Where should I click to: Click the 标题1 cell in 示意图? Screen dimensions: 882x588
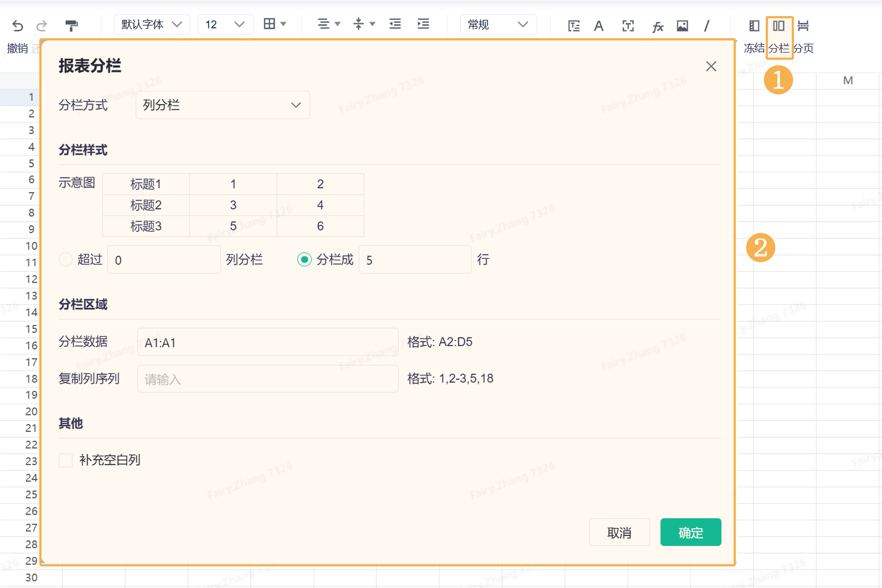tap(146, 184)
